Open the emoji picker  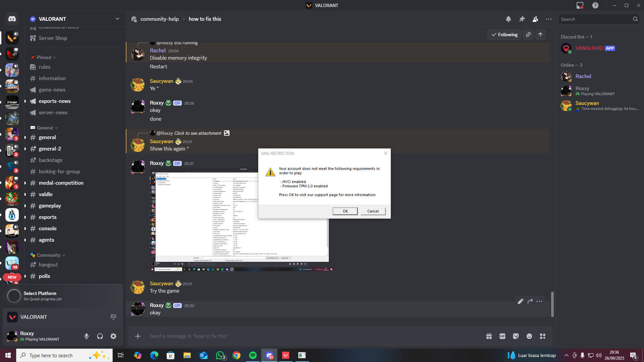[x=529, y=336]
